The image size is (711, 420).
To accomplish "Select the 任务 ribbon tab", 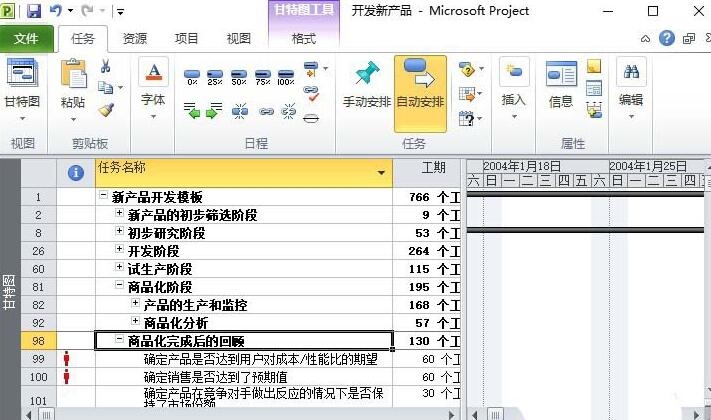I will [x=83, y=39].
